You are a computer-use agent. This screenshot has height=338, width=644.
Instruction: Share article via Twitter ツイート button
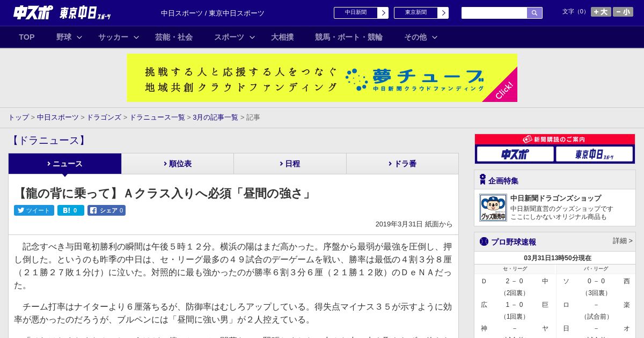pos(34,210)
